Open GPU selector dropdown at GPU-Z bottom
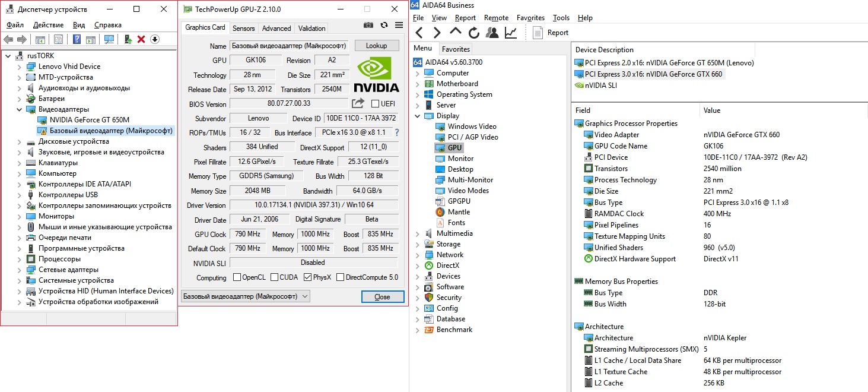This screenshot has width=868, height=392. [245, 296]
